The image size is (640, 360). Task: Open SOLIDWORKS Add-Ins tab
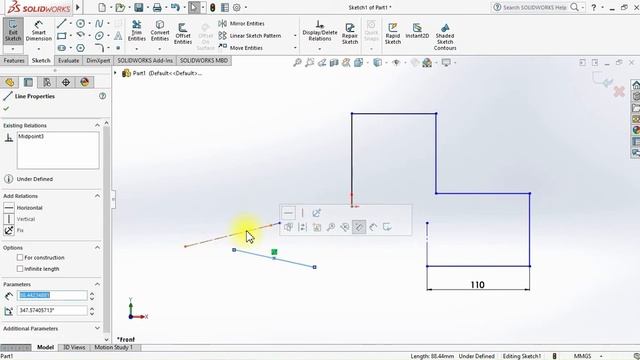(x=145, y=60)
